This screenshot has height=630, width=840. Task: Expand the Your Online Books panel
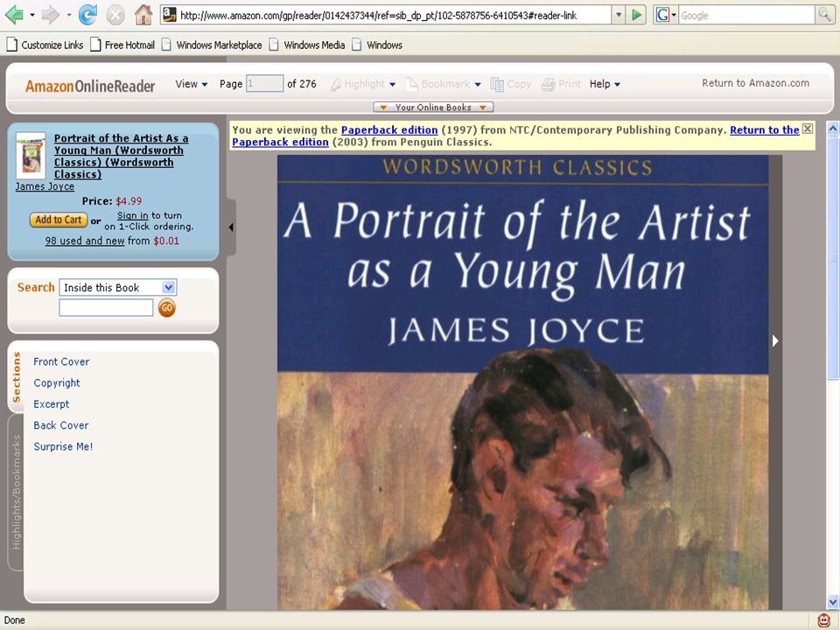pyautogui.click(x=433, y=107)
